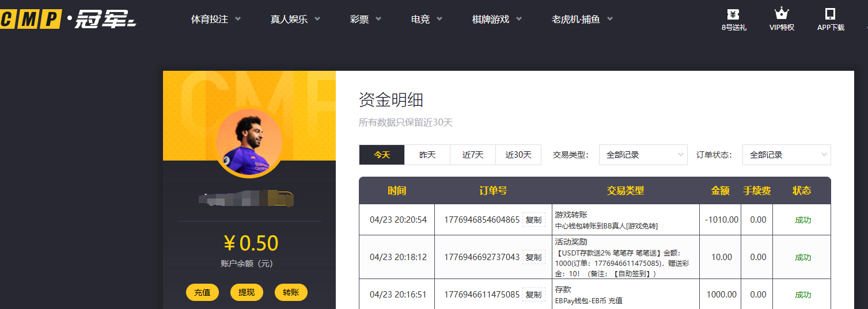Click 成功 status in the 游戏转账 row
868x309 pixels.
(803, 220)
